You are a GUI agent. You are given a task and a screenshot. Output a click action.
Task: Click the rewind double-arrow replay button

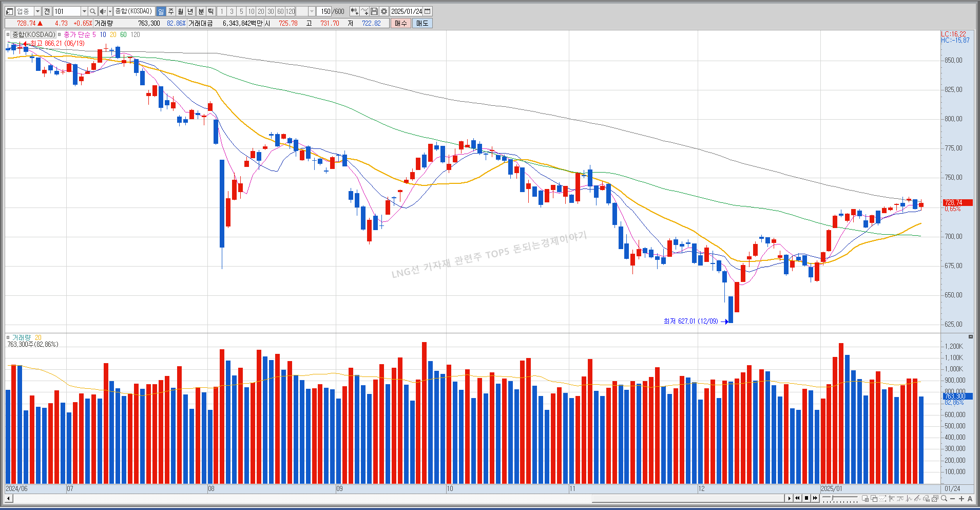click(797, 498)
